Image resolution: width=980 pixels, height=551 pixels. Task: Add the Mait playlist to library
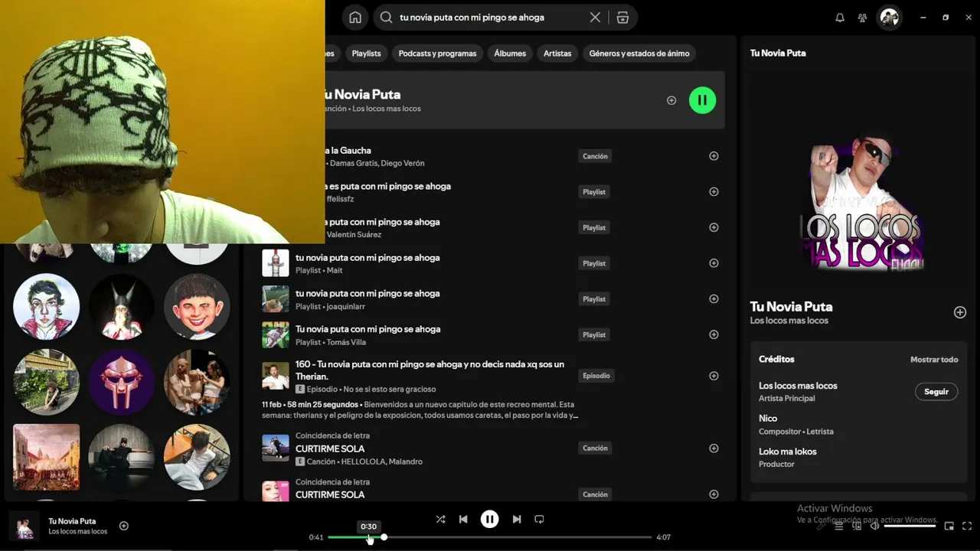pyautogui.click(x=714, y=263)
